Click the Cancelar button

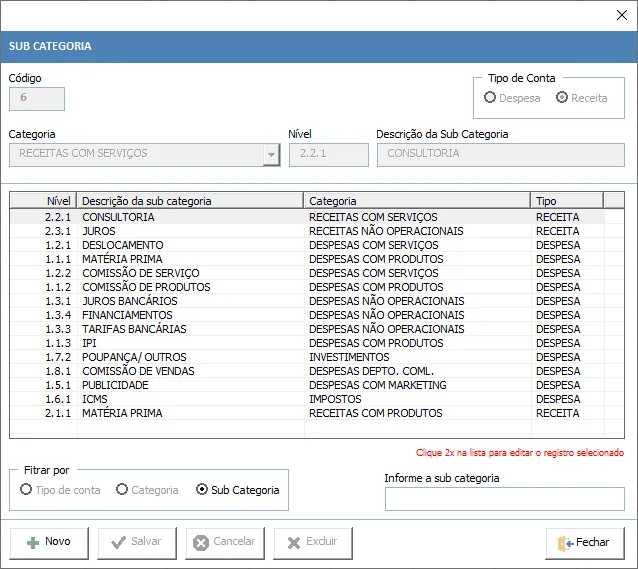coord(225,543)
